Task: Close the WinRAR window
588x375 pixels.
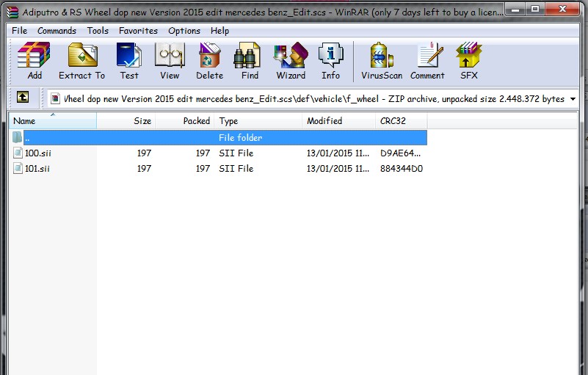Action: 562,9
